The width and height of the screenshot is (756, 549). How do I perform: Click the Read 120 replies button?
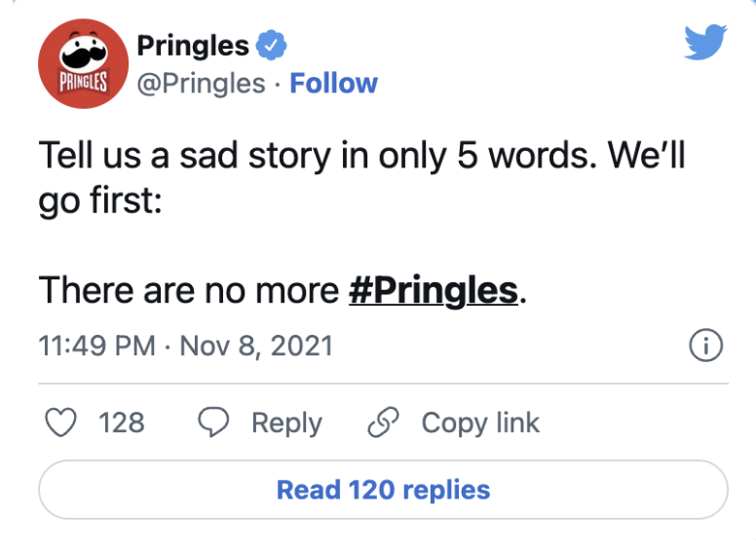[x=383, y=490]
